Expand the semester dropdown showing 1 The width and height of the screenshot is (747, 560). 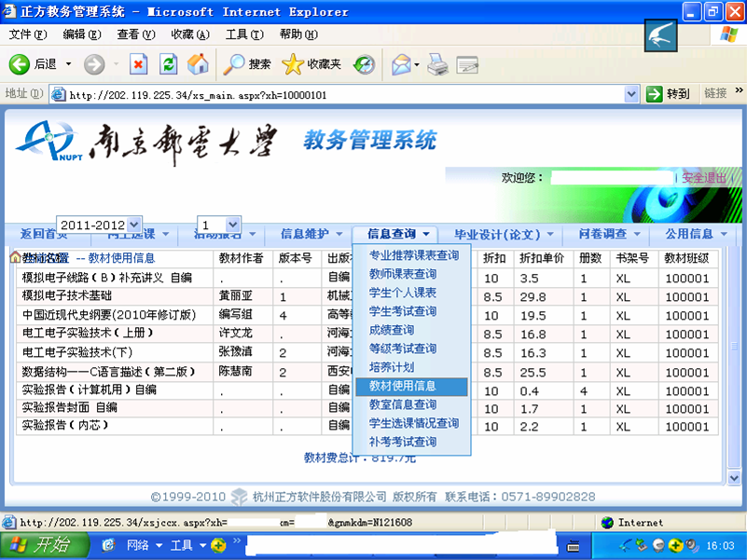pos(232,225)
